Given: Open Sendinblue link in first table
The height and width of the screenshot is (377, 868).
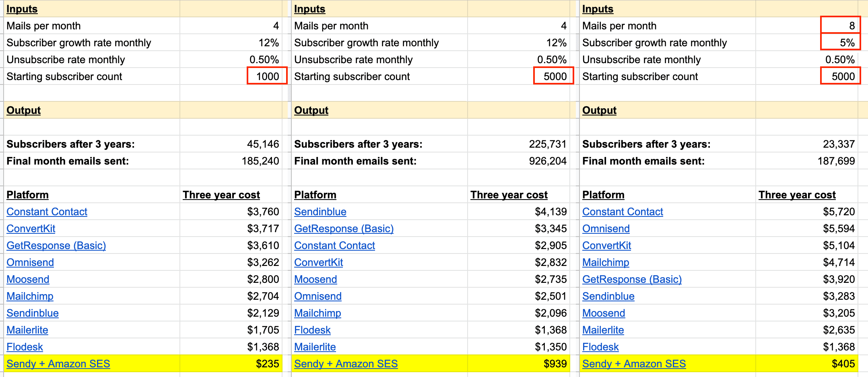Looking at the screenshot, I should (33, 313).
